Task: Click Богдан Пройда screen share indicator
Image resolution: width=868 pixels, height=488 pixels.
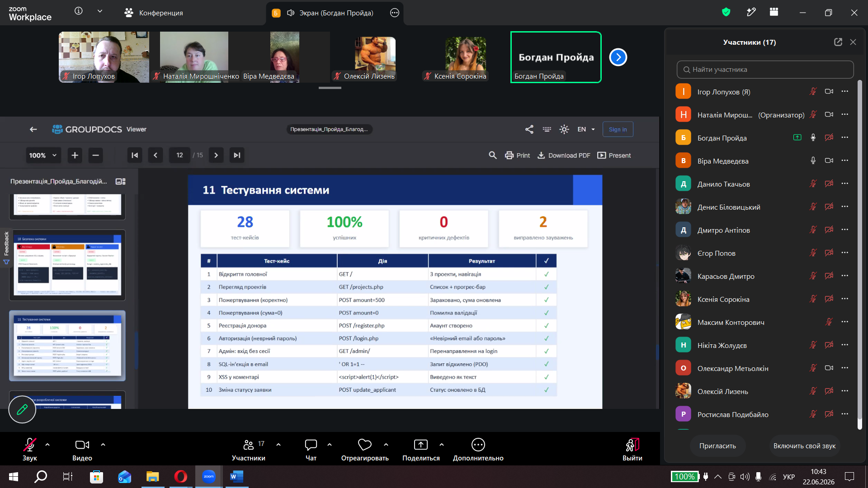Action: pyautogui.click(x=797, y=138)
